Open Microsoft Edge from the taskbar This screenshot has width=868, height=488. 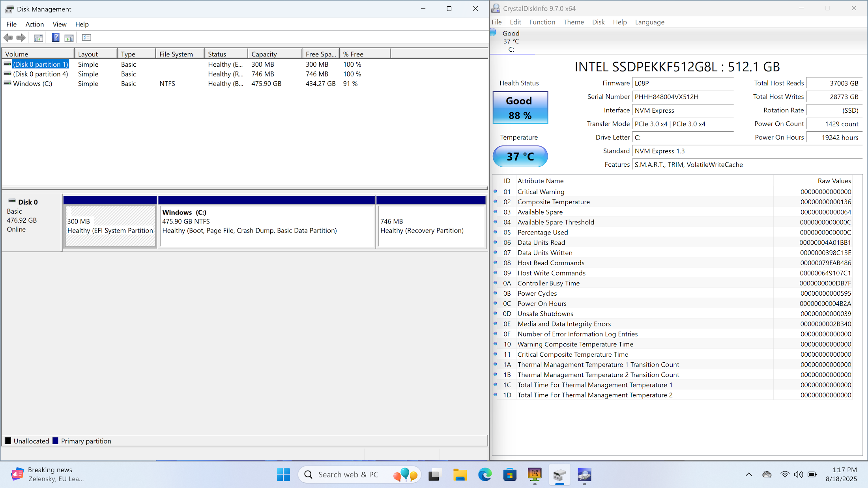coord(485,475)
